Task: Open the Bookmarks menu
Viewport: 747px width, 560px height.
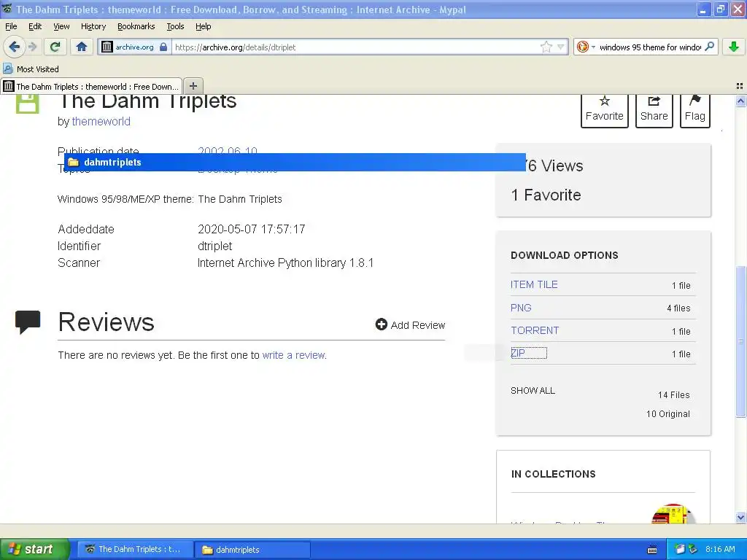Action: [x=136, y=26]
